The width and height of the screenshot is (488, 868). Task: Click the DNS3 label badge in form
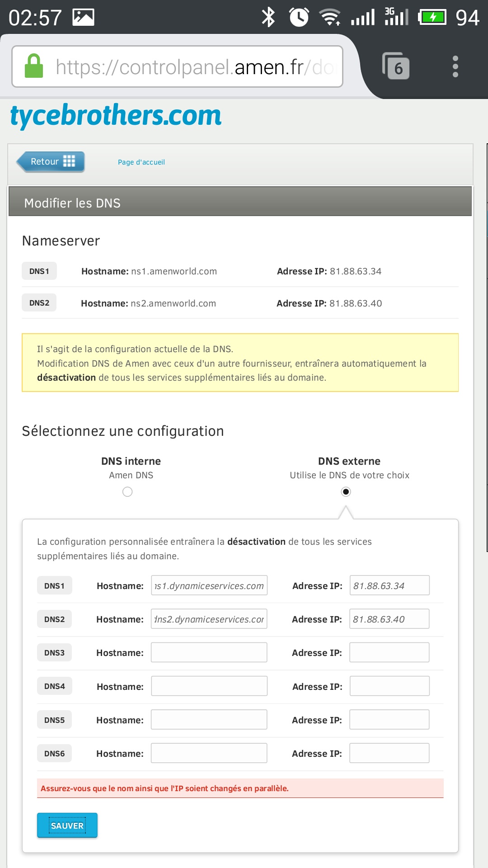55,653
